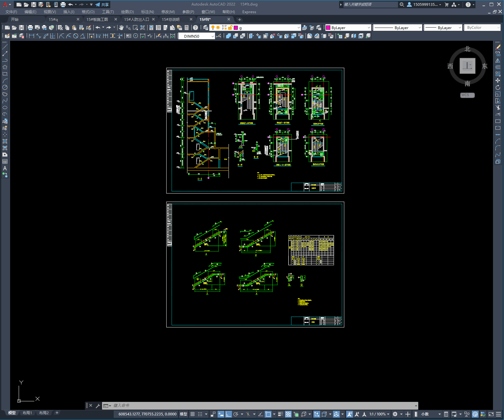Screen dimensions: 504x420
Task: Click the search magnifier icon
Action: 402,5
